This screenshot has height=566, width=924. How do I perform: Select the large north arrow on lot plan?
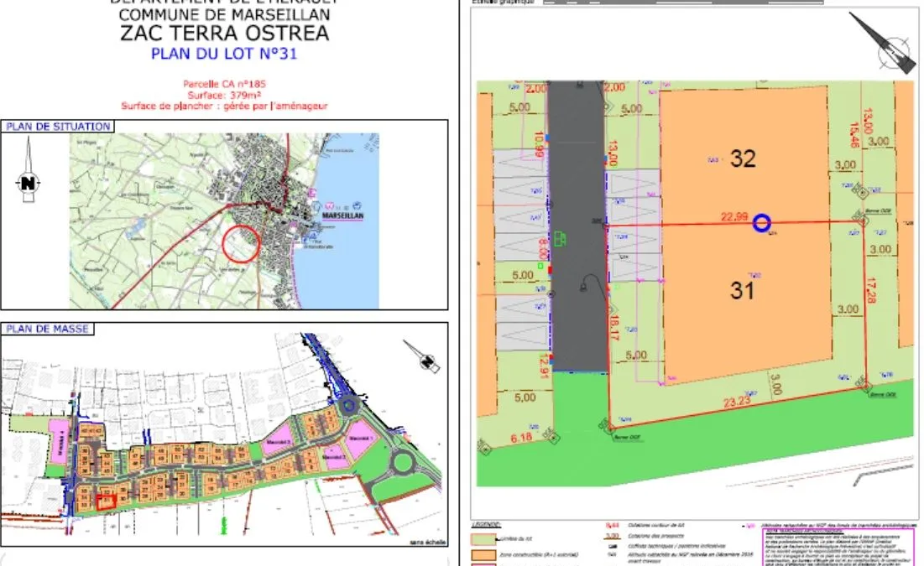[x=883, y=44]
